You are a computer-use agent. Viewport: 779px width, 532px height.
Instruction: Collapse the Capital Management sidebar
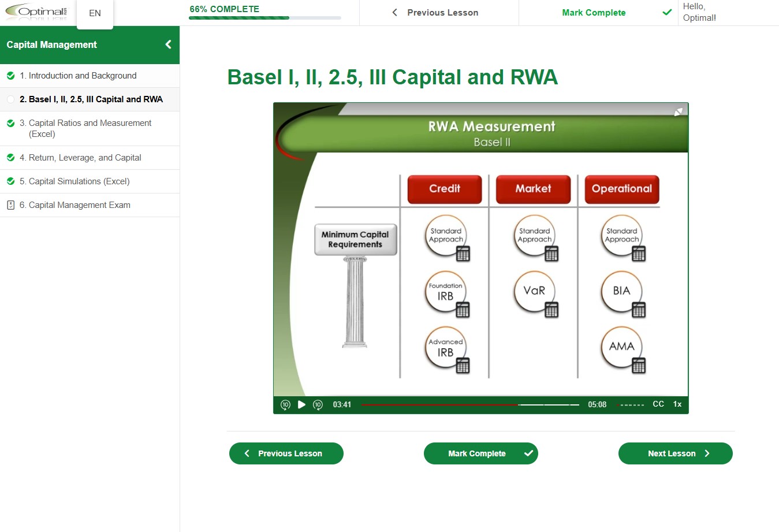click(168, 44)
